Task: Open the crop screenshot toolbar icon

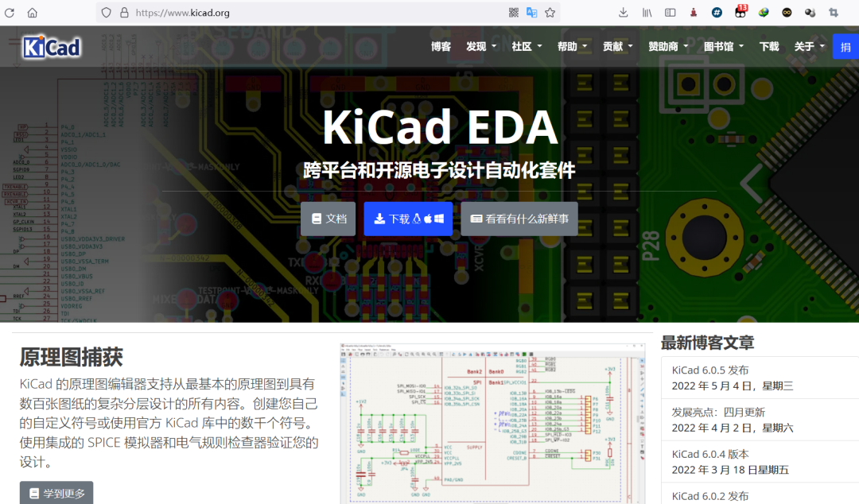Action: click(834, 13)
